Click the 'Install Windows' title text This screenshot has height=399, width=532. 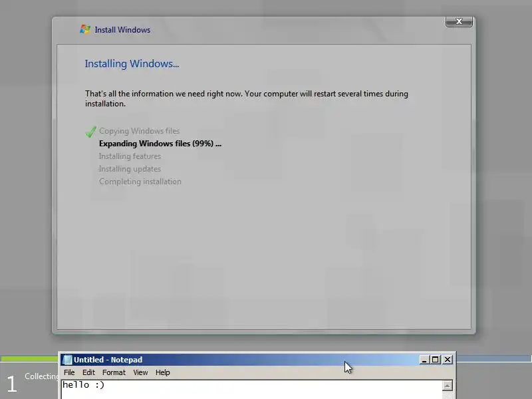(122, 30)
